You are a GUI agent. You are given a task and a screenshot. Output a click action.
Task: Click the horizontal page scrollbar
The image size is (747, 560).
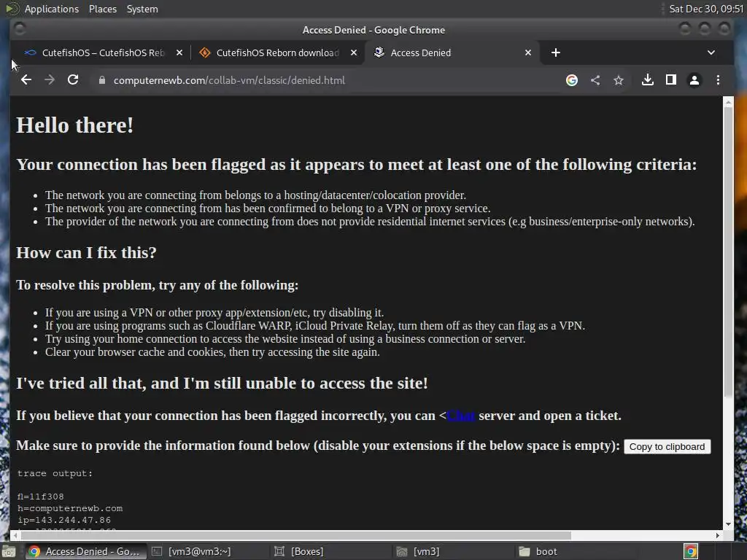[295, 535]
